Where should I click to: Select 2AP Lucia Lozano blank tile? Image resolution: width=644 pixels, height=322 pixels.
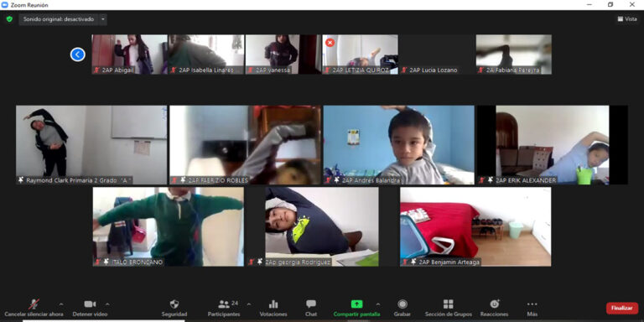point(437,55)
